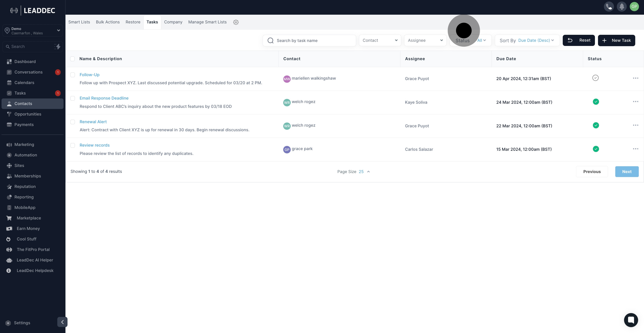The image size is (644, 333).
Task: Open the three-dot menu for Follow-Up task
Action: (635, 78)
